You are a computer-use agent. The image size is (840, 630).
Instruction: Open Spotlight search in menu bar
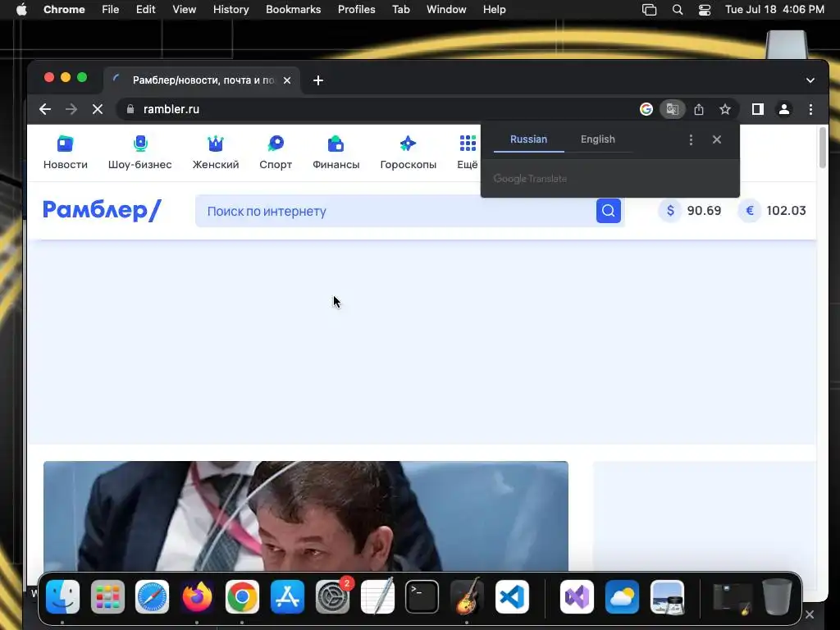coord(678,10)
